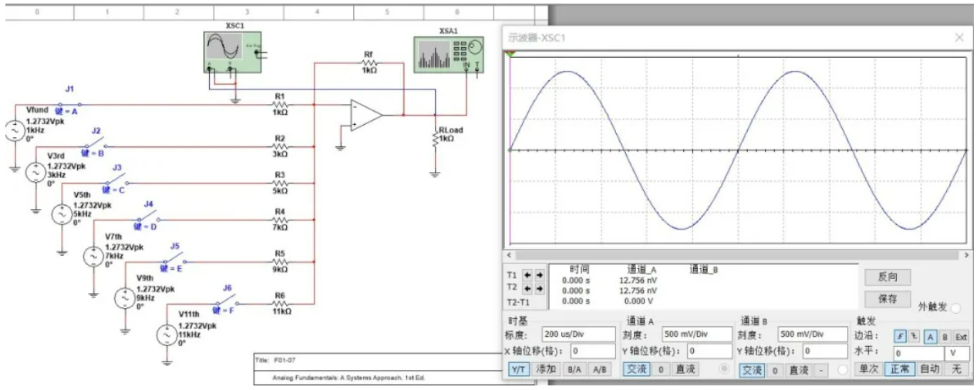Move cursor T1 left with arrow

[527, 275]
